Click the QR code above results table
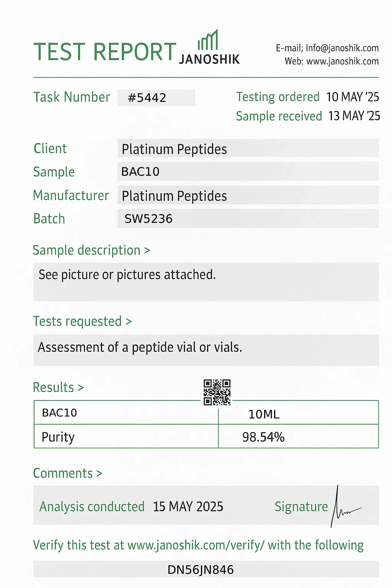 [217, 392]
